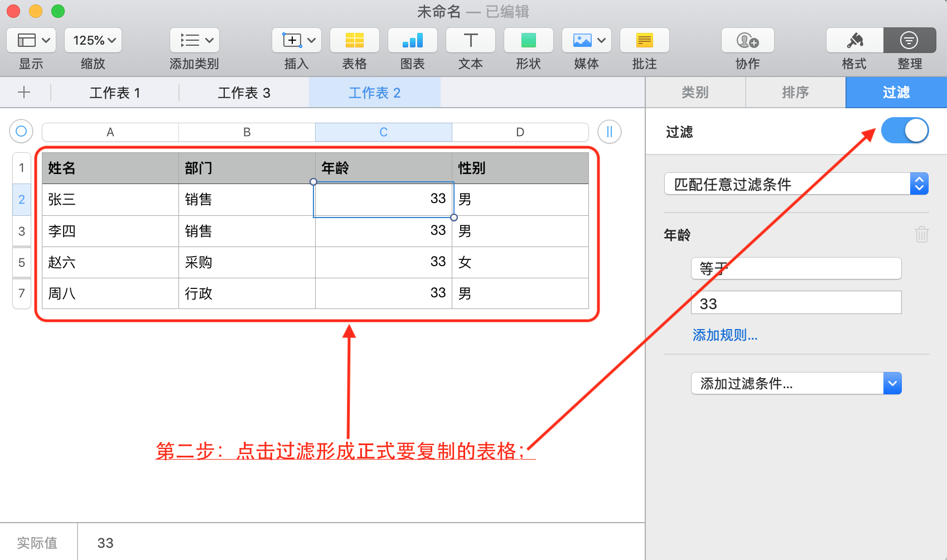Open the Collaborate (协作) icon

point(747,41)
